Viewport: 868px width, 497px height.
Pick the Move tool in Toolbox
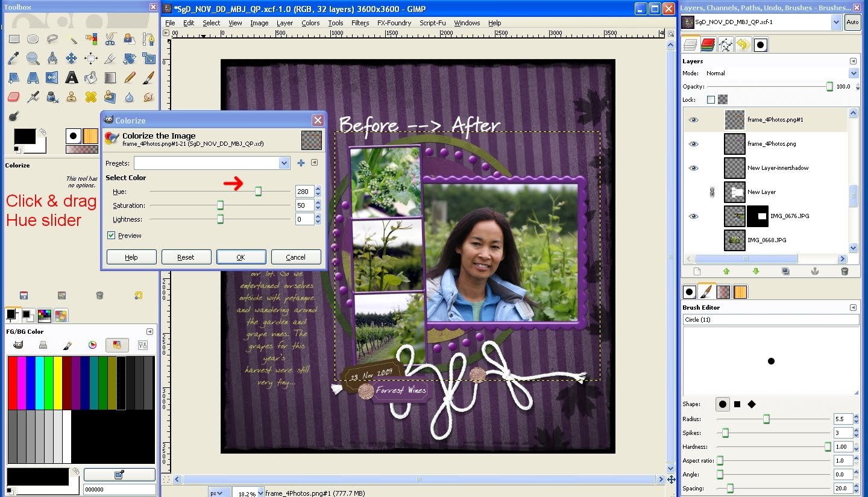click(x=72, y=58)
